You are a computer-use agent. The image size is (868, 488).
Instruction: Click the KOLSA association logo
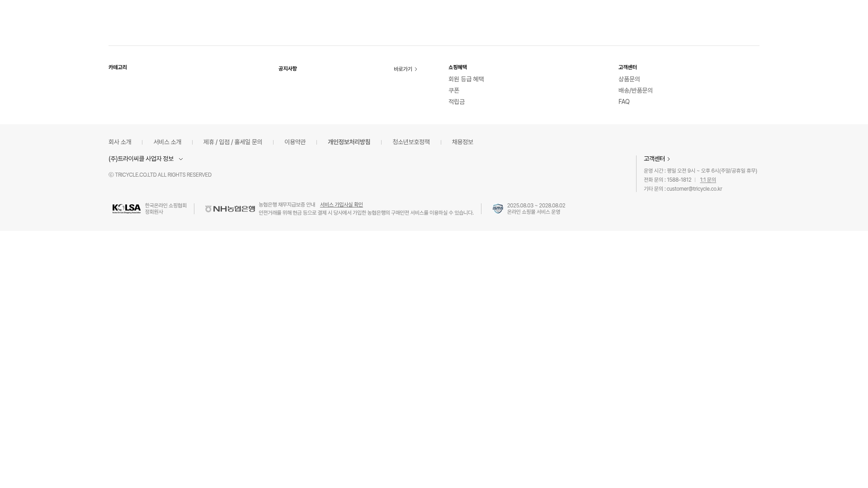pyautogui.click(x=127, y=209)
